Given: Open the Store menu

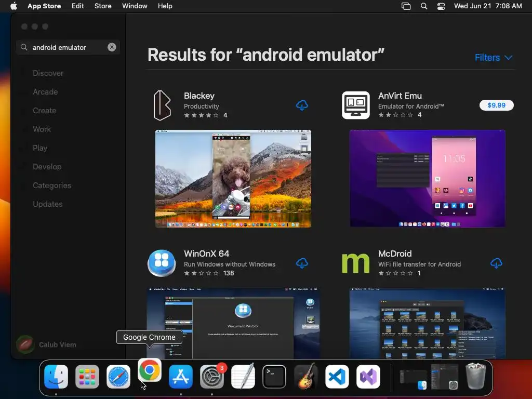Looking at the screenshot, I should [103, 6].
